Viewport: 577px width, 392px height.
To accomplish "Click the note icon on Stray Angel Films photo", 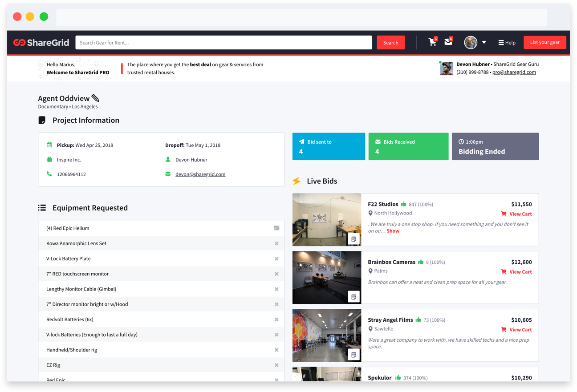I will [x=354, y=355].
